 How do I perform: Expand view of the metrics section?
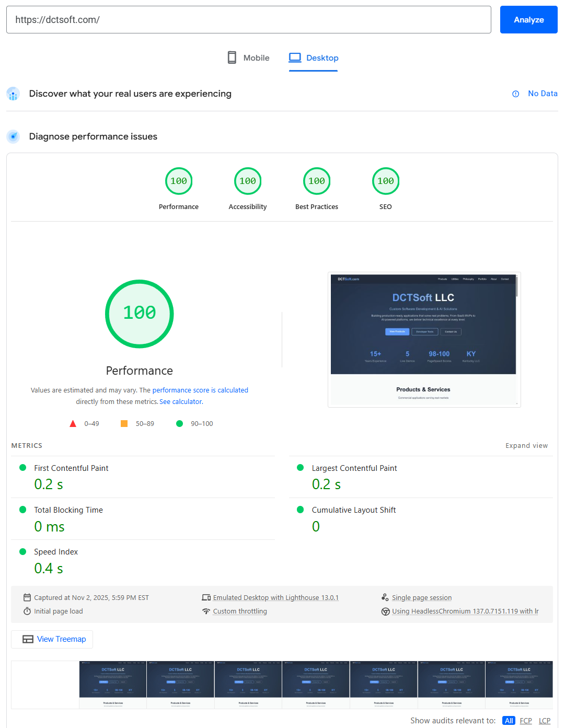526,445
